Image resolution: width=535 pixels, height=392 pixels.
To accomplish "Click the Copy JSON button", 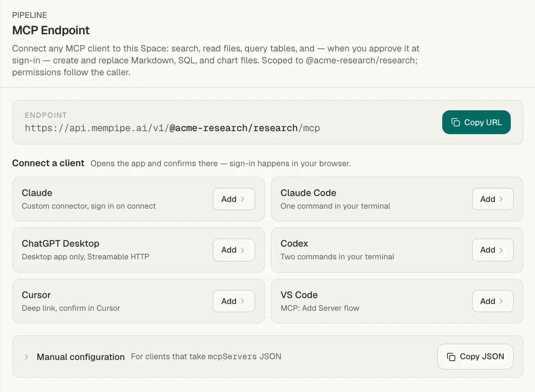I will coord(475,357).
